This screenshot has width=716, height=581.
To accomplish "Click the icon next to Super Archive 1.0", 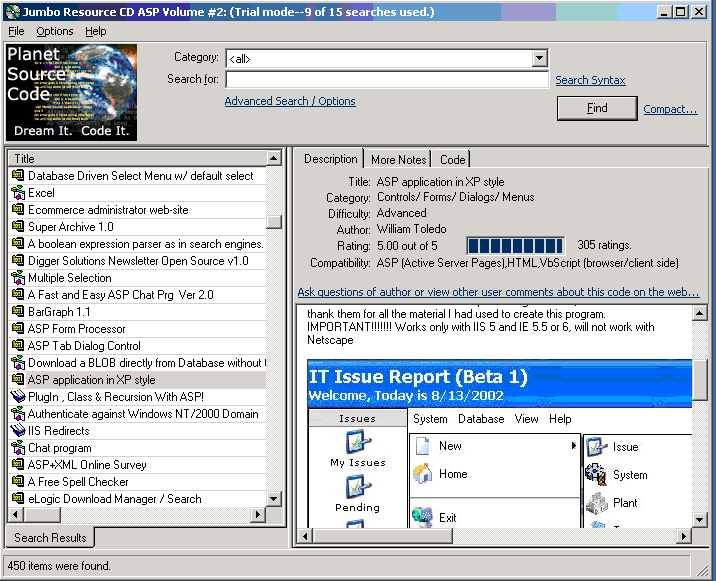I will 18,227.
